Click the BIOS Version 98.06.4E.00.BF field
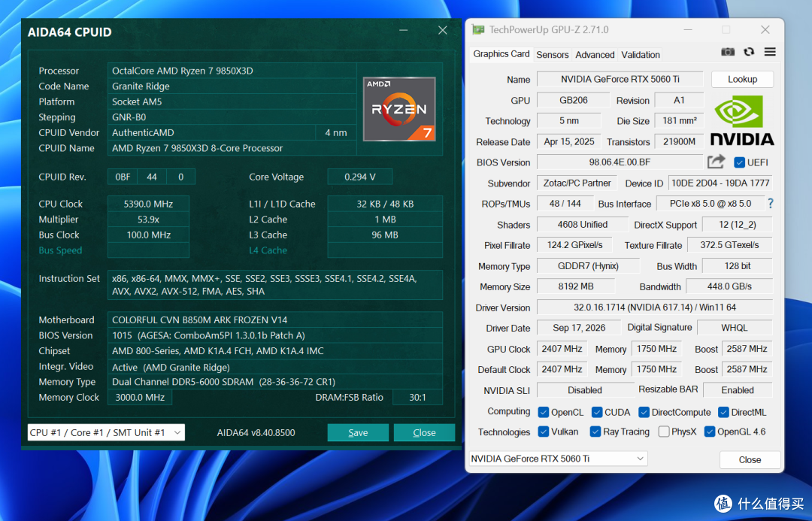Image resolution: width=812 pixels, height=521 pixels. pos(620,162)
